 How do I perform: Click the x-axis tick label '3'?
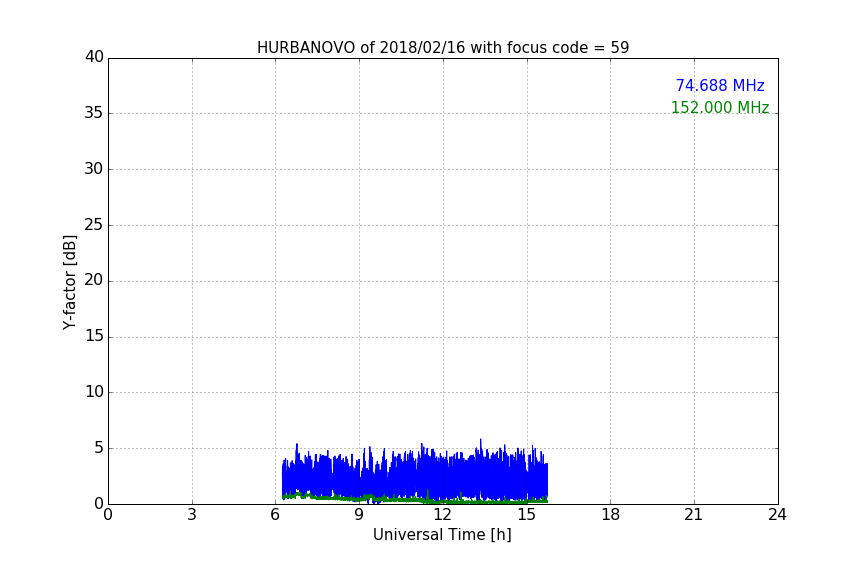[x=192, y=515]
